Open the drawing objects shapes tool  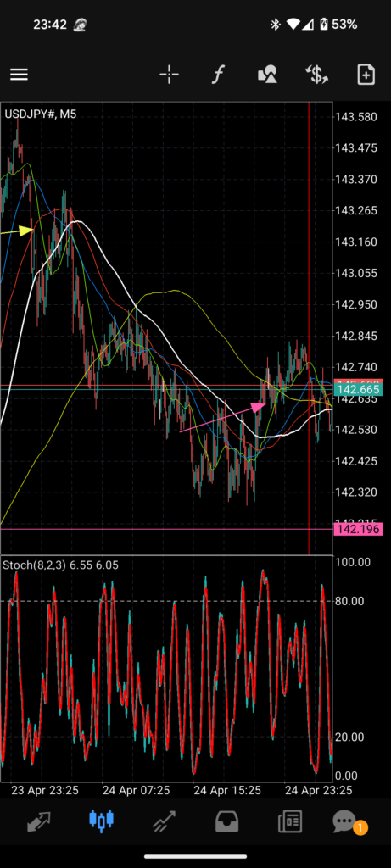click(x=267, y=75)
